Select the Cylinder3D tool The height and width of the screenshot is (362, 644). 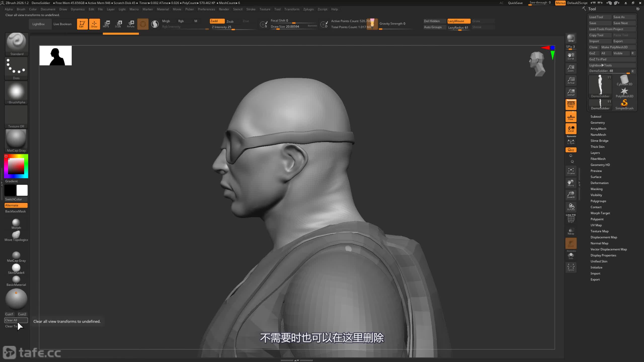pos(624,80)
